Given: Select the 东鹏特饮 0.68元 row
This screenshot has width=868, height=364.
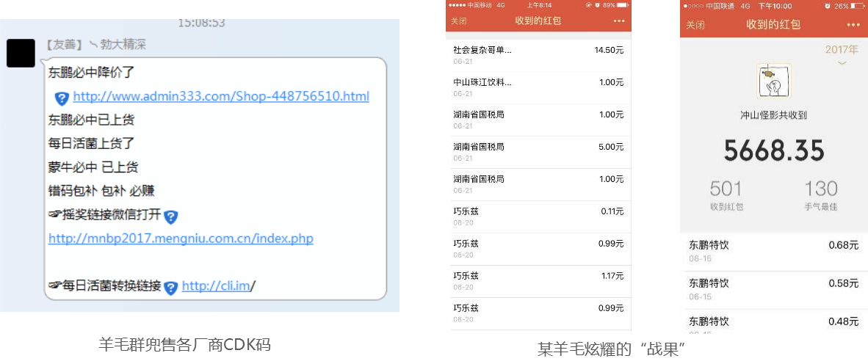Looking at the screenshot, I should [x=774, y=251].
